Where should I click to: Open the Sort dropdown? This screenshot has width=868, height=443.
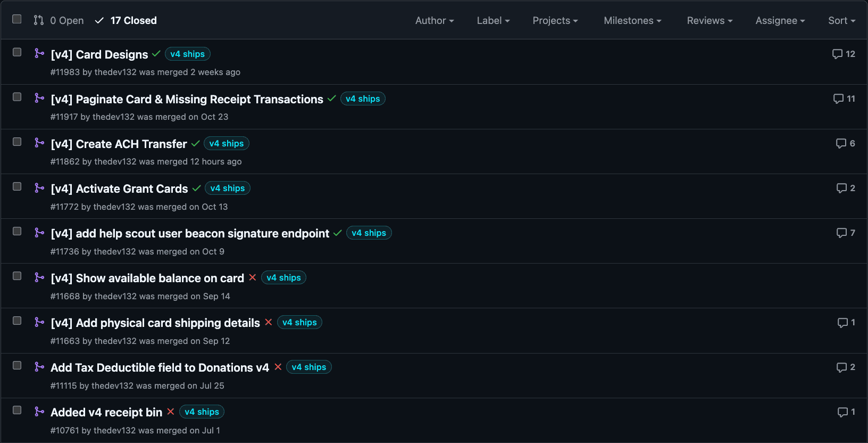click(841, 21)
